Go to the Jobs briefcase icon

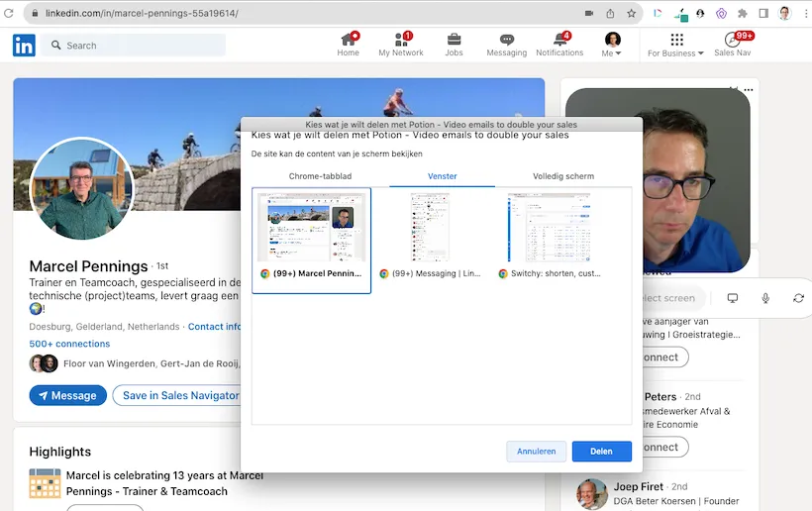pos(454,45)
